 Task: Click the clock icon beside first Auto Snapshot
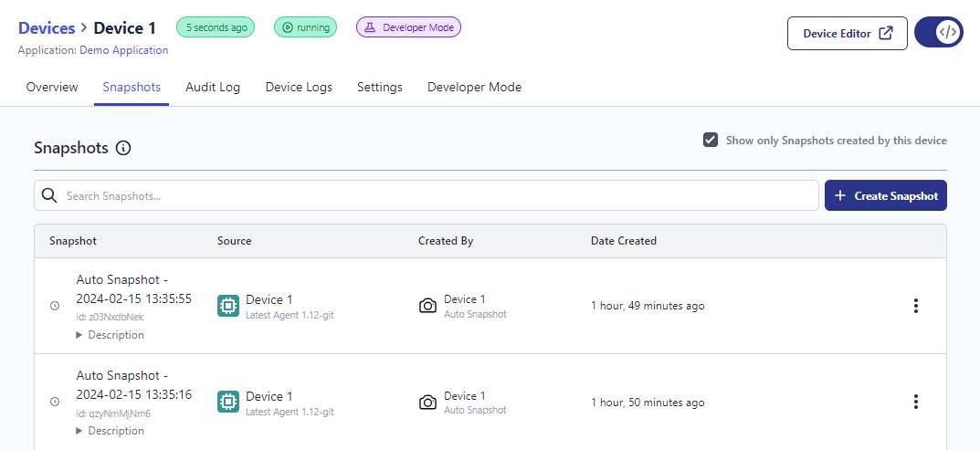(55, 306)
